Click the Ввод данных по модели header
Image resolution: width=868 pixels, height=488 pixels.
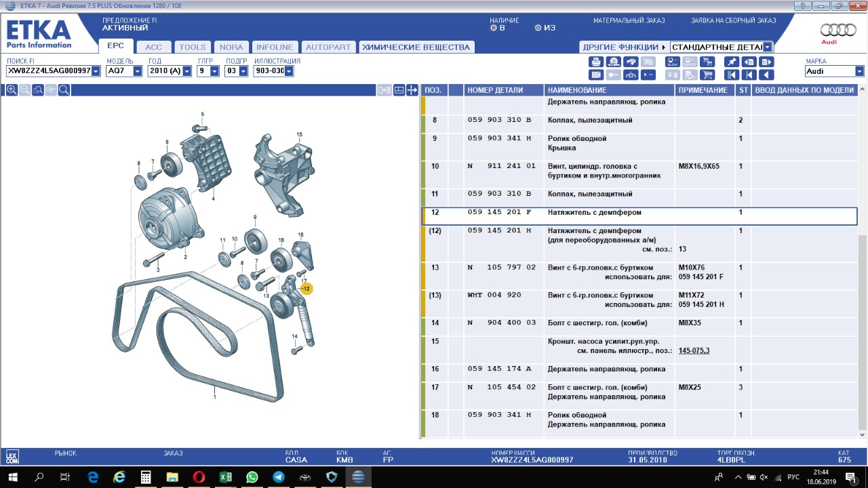click(804, 90)
